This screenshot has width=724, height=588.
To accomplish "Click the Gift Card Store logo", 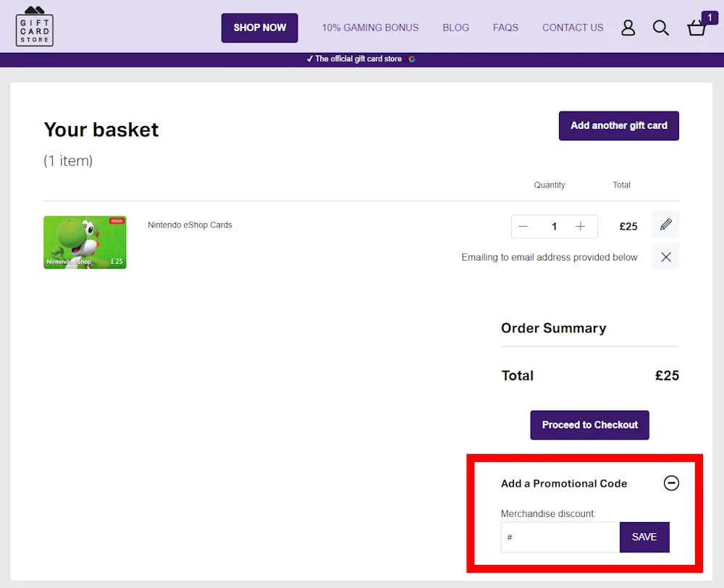I will [x=35, y=26].
